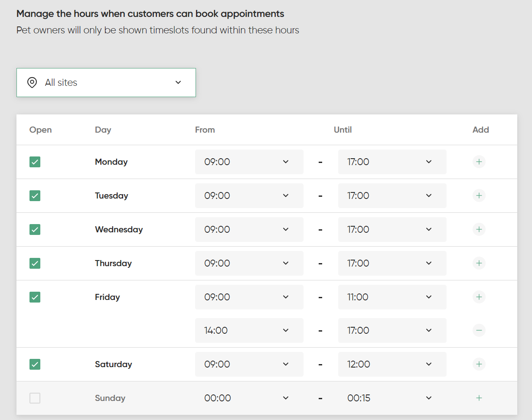Open Friday's 14:00 From time dropdown
The height and width of the screenshot is (420, 532).
coord(249,331)
